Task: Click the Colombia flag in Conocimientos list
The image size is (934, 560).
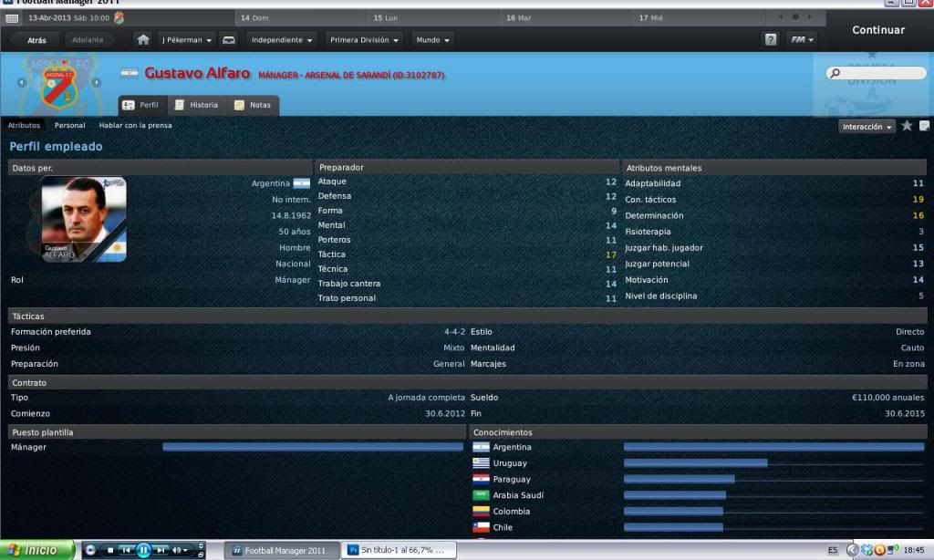Action: (481, 512)
